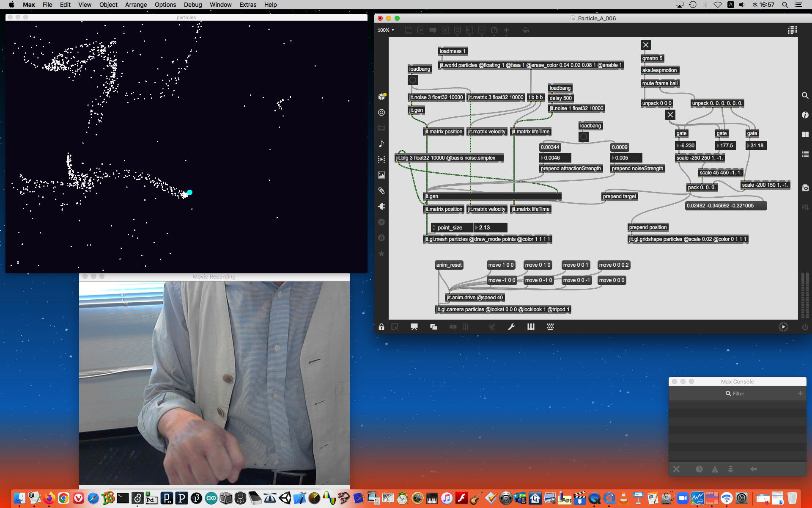The width and height of the screenshot is (812, 508).
Task: Click the anim_reset message box
Action: coord(449,265)
